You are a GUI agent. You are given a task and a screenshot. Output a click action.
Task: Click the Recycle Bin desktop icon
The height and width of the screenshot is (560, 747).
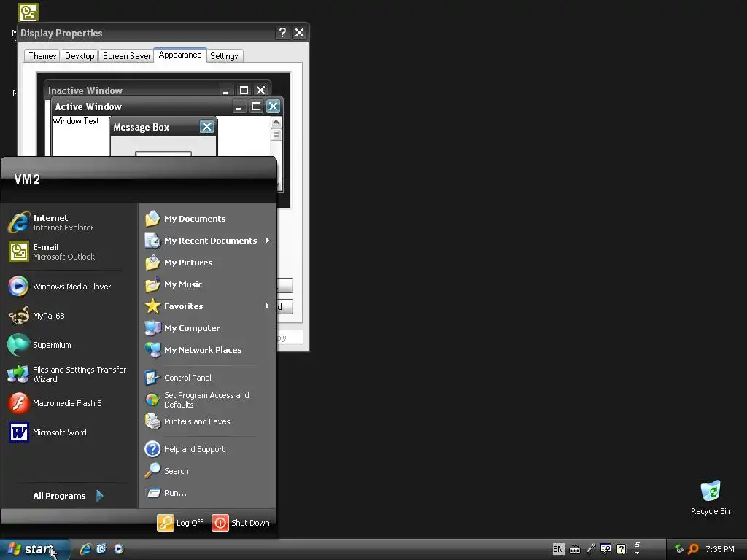pyautogui.click(x=711, y=497)
